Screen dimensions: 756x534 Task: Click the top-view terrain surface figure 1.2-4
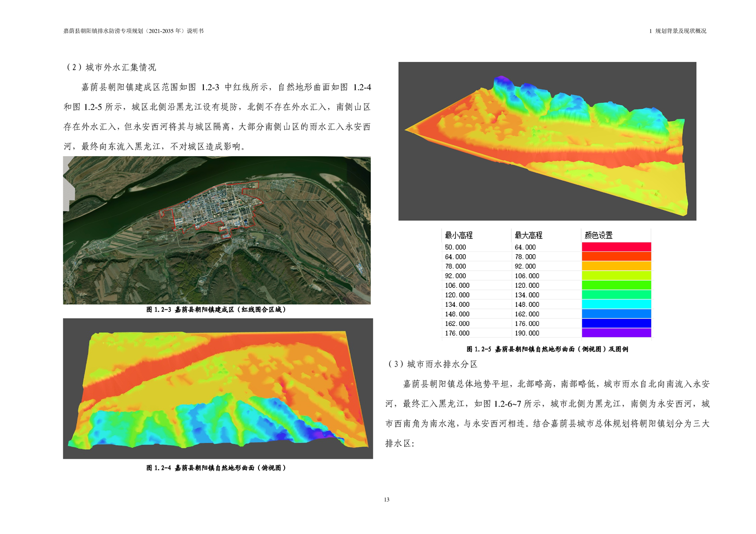[218, 388]
